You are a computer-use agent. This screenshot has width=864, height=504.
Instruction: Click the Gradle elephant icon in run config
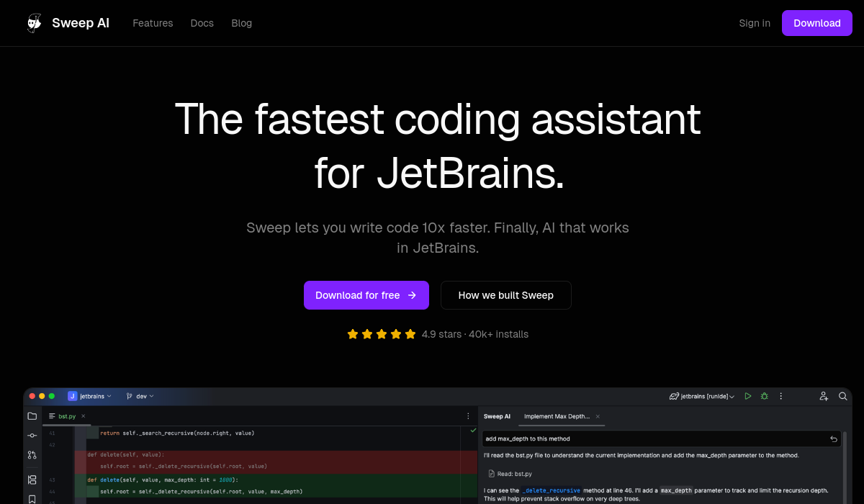tap(674, 396)
